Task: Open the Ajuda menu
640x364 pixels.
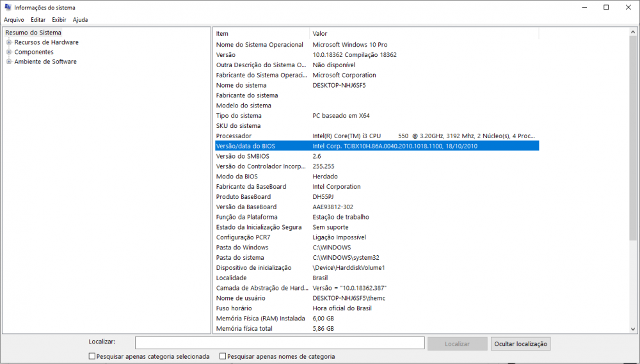Action: (80, 20)
